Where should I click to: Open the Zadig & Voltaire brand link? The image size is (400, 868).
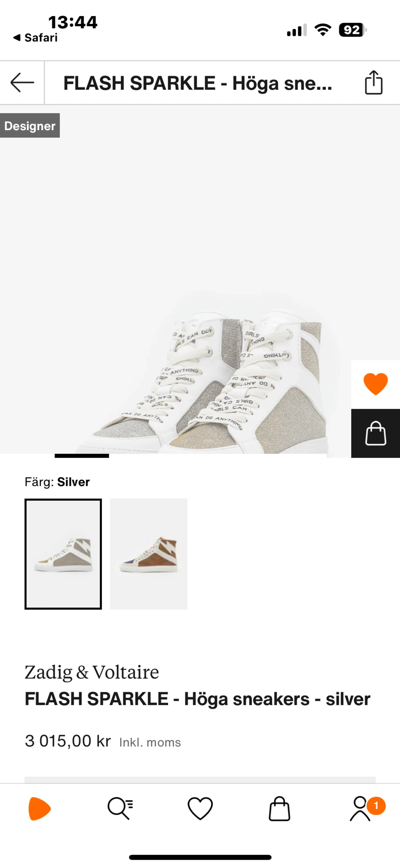[x=92, y=672]
